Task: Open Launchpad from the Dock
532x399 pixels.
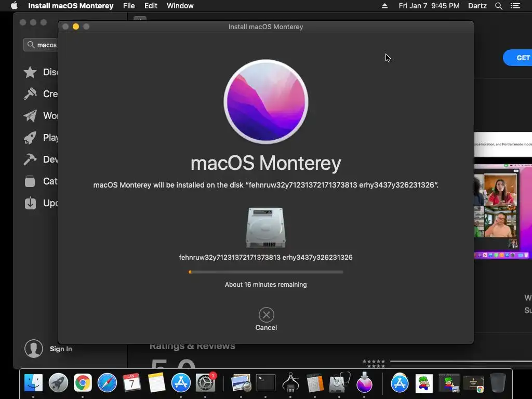Action: 58,383
